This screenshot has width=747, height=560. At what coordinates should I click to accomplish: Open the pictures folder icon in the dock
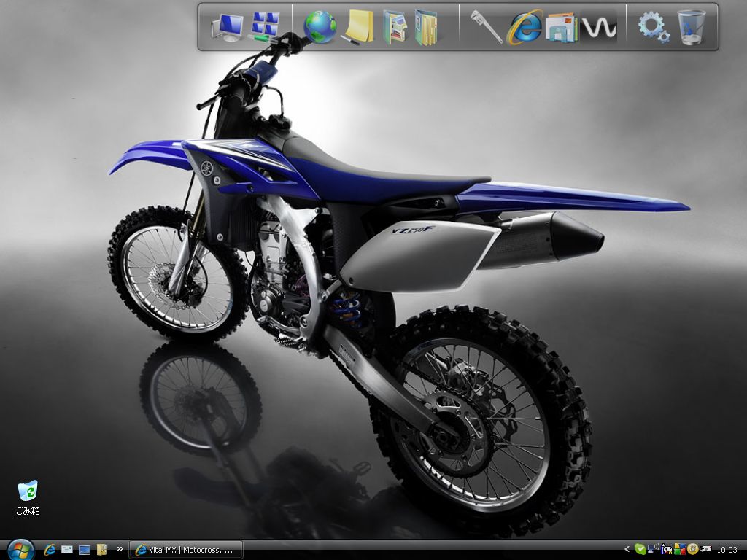[x=395, y=27]
